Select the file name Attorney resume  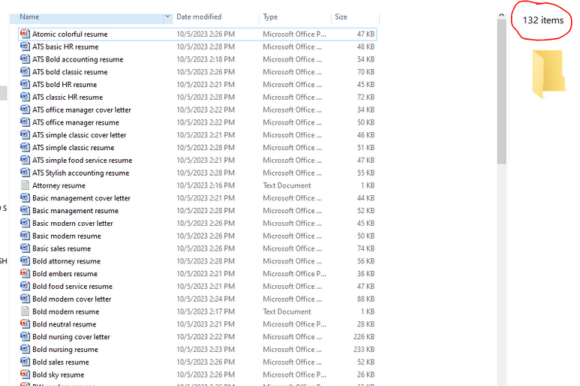point(59,185)
